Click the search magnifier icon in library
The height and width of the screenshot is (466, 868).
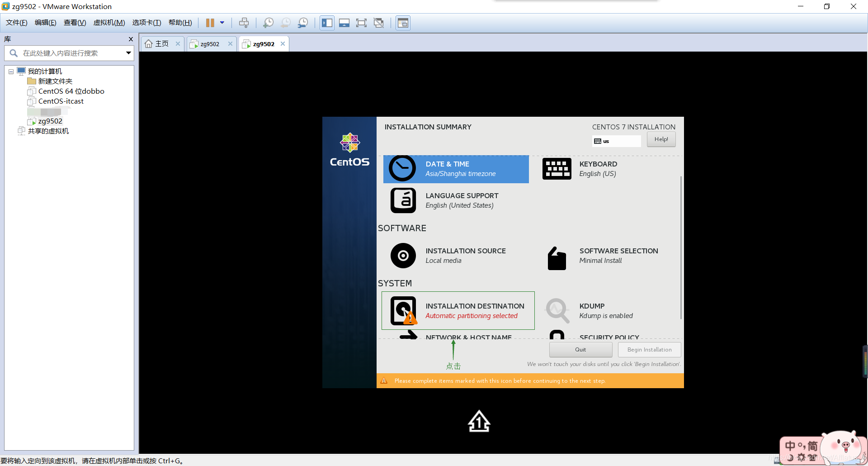tap(14, 53)
